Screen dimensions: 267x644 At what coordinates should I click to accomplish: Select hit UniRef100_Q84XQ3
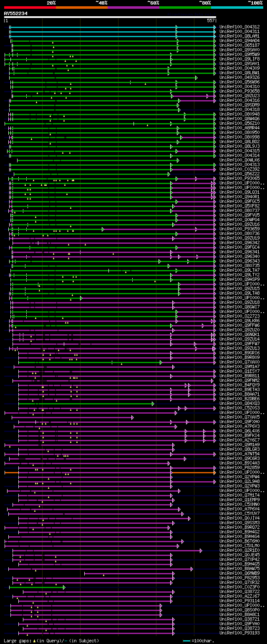coord(239,404)
